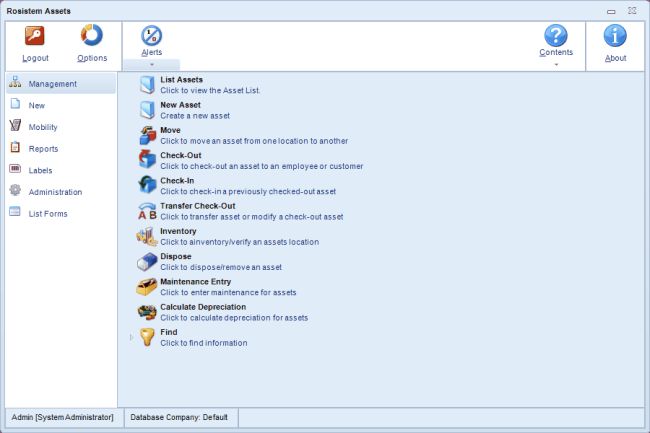Switch to the Reports sidebar section

[43, 148]
